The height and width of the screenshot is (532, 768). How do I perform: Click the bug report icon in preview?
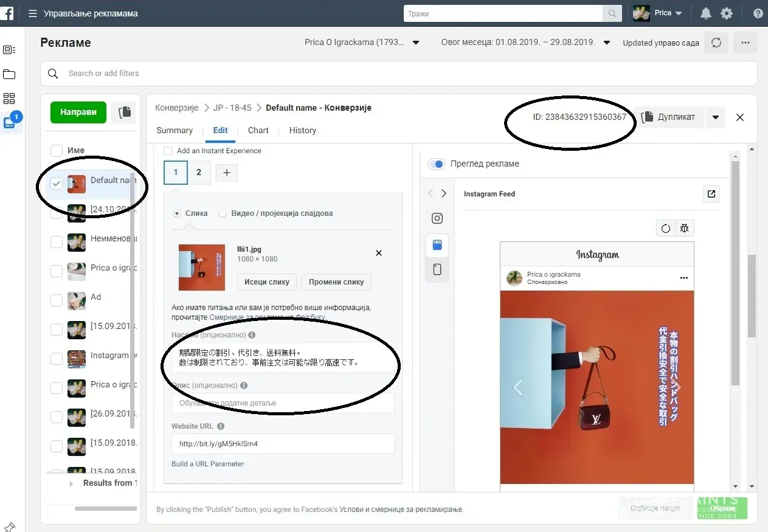[x=685, y=229]
